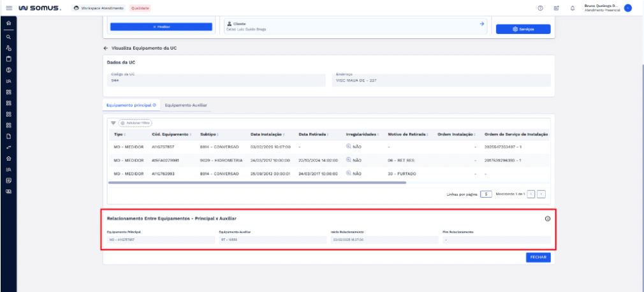Screen dimensions: 644x292
Task: Open the blue user avatar
Action: click(627, 8)
